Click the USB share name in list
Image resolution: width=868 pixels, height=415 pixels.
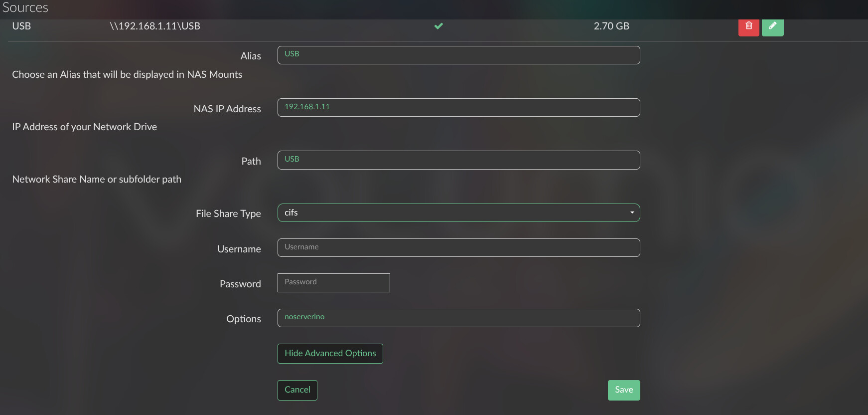21,26
